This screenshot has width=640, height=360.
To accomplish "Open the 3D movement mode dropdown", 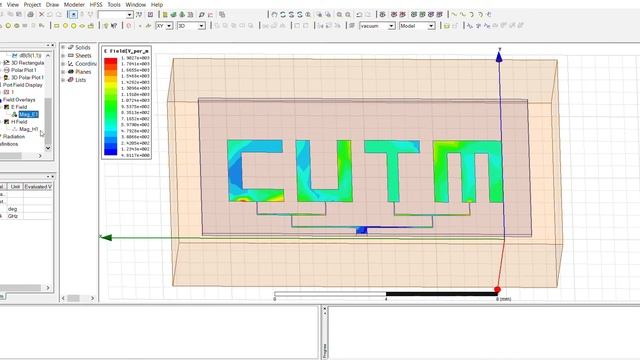I will click(x=201, y=26).
